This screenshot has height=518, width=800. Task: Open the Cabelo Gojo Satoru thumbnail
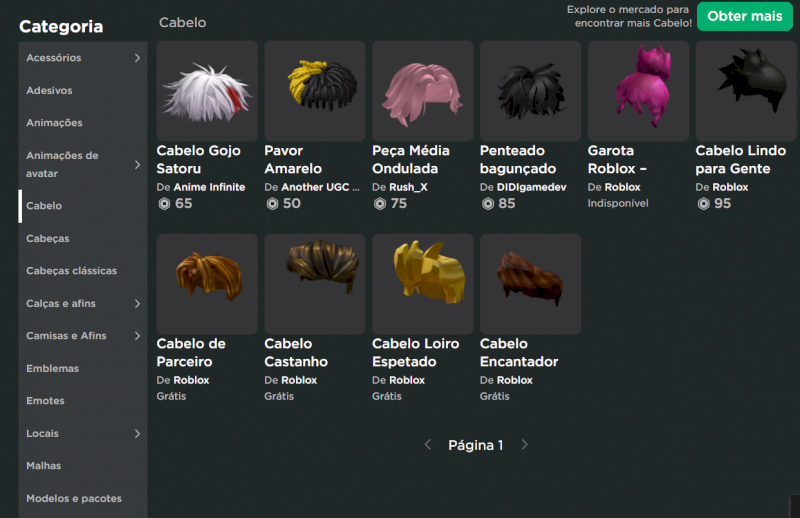[x=207, y=91]
